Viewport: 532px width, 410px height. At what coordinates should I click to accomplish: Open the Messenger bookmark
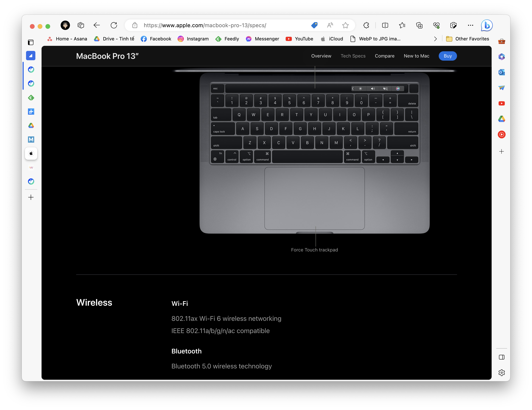point(262,39)
